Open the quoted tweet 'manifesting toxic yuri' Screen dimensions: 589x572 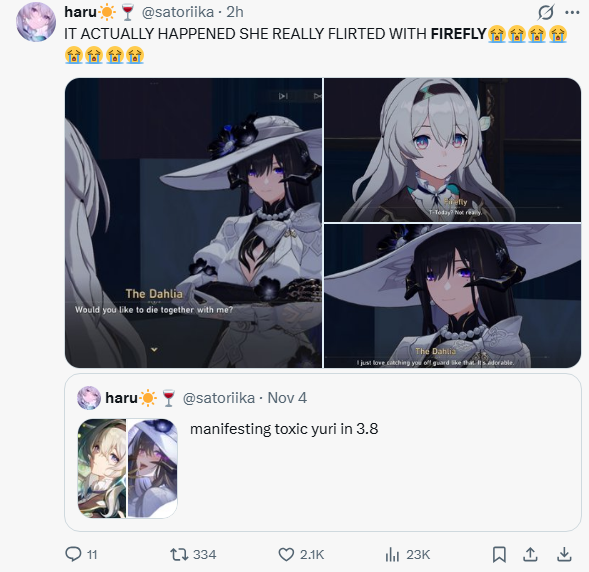[x=323, y=453]
